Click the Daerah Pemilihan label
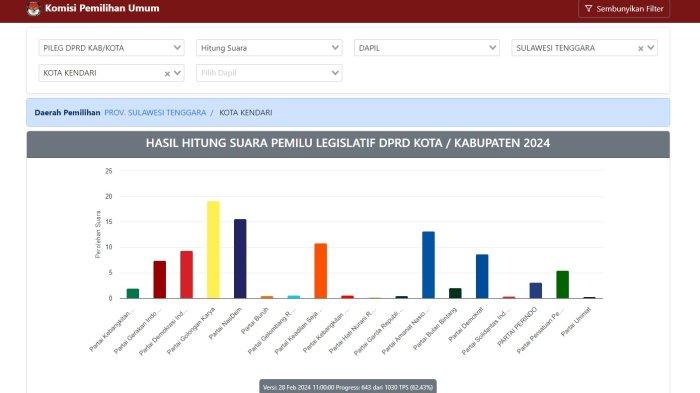This screenshot has height=393, width=700. (67, 113)
